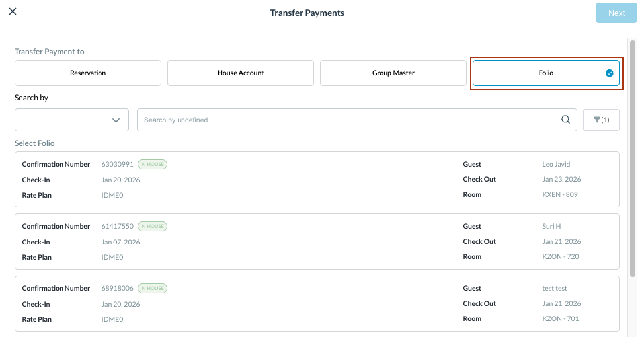Screen dimensions: 644x337
Task: Select the Folio transfer option
Action: (x=545, y=73)
